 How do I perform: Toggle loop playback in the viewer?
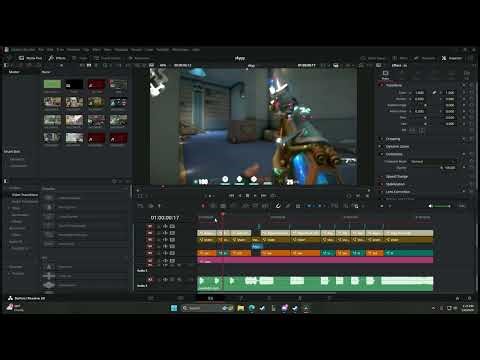tap(273, 196)
